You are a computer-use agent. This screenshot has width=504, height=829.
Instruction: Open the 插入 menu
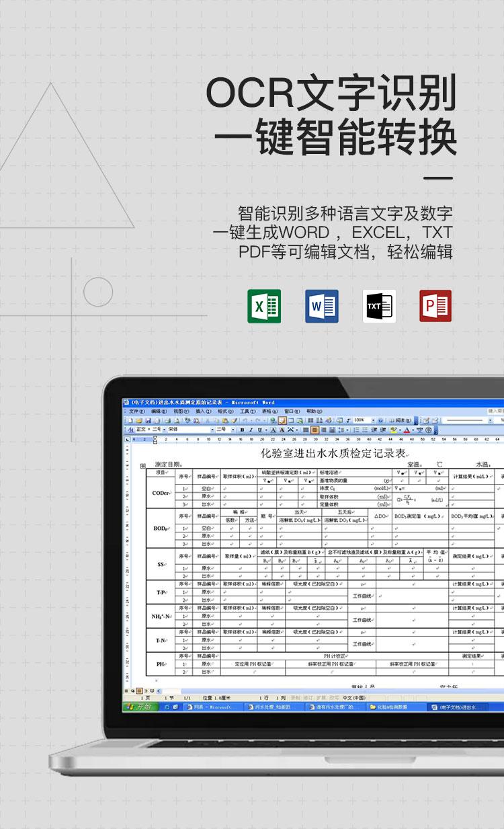click(204, 411)
